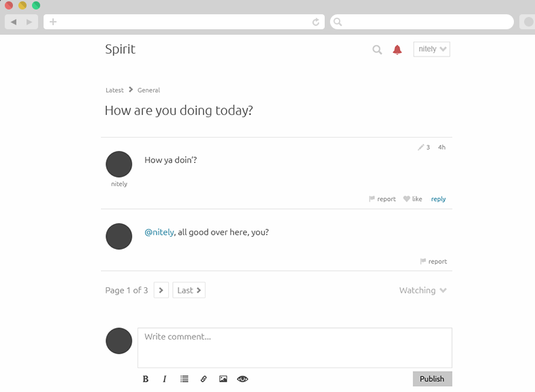Viewport: 535px width, 392px height.
Task: Go to next page with chevron button
Action: point(161,291)
